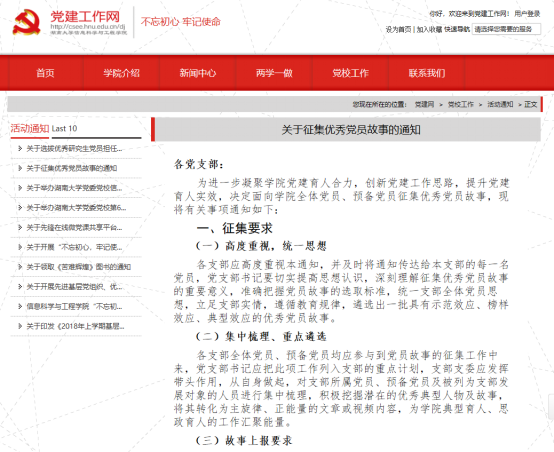Image resolution: width=554 pixels, height=452 pixels.
Task: Click 快速导航 label
Action: [x=457, y=29]
